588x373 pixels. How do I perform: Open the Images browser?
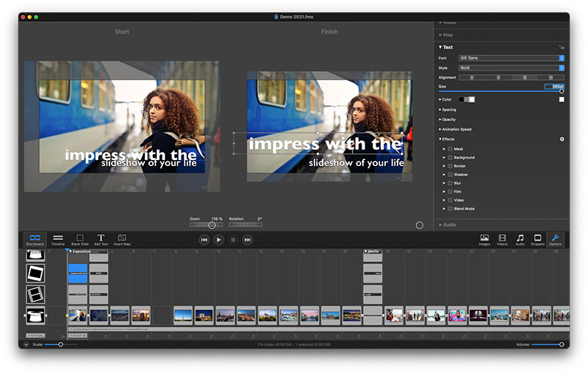pos(484,239)
